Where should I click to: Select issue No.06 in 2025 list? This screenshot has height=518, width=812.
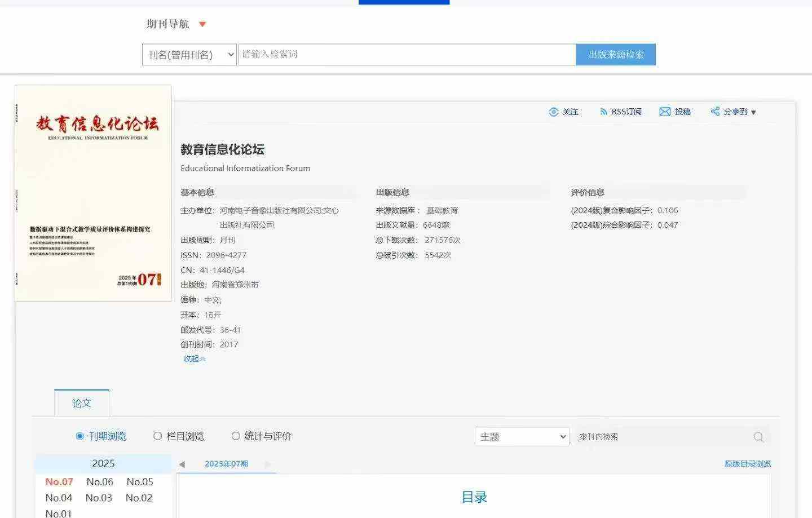pos(100,482)
